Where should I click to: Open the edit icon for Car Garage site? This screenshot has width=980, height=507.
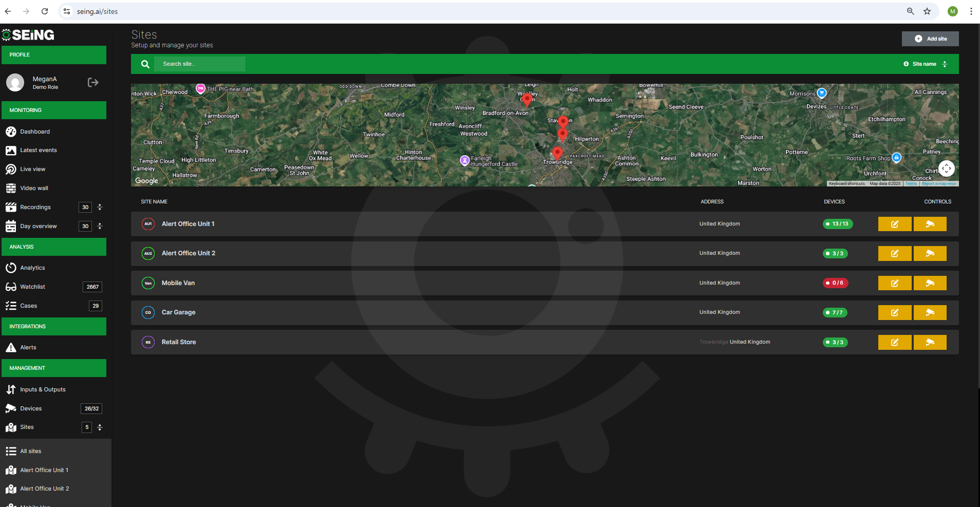894,312
